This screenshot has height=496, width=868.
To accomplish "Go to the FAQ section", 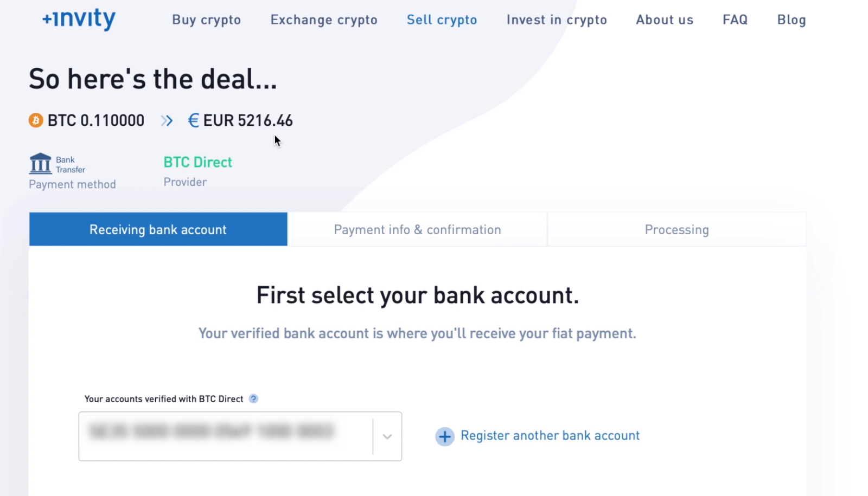I will click(735, 20).
